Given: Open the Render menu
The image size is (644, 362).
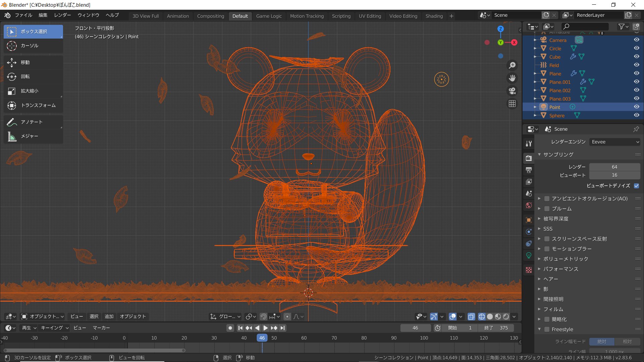Looking at the screenshot, I should coord(62,15).
